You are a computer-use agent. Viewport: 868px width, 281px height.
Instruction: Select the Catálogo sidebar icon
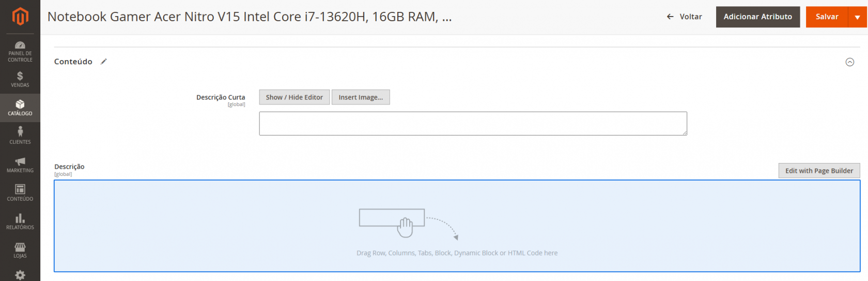(20, 108)
